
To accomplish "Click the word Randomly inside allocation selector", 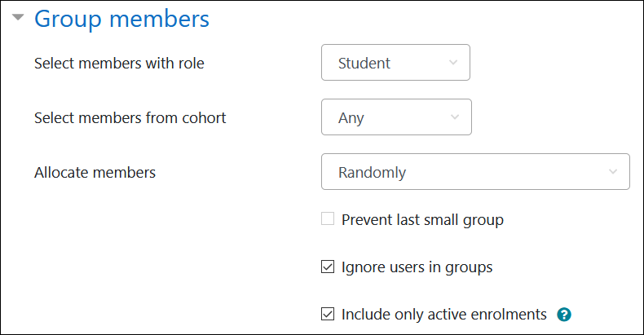I will click(x=372, y=172).
